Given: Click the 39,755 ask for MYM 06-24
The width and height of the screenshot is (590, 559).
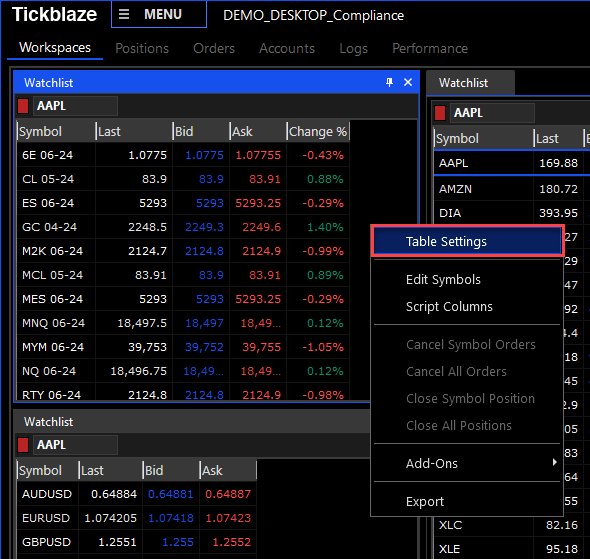Looking at the screenshot, I should (262, 347).
